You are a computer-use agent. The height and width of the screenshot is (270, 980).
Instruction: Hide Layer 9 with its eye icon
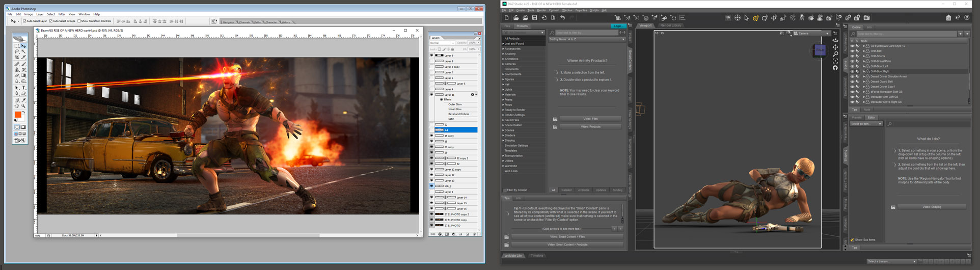pos(431,56)
